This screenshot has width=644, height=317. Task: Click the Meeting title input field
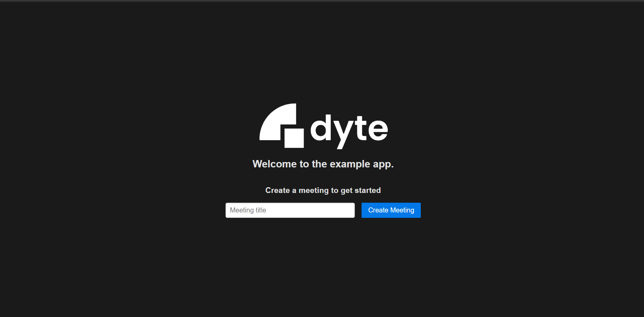[290, 210]
